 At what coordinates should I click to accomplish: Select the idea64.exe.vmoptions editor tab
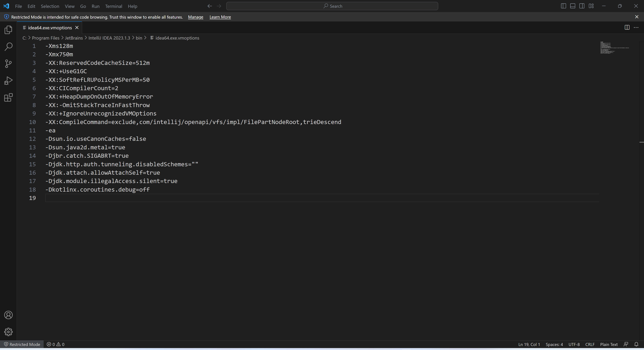point(49,27)
